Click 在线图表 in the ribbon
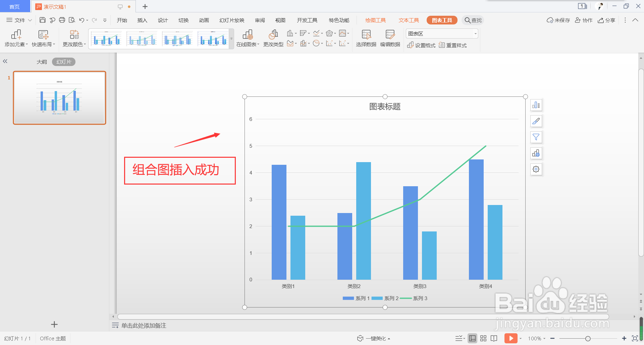Viewport: 644px width, 345px height. pos(248,38)
